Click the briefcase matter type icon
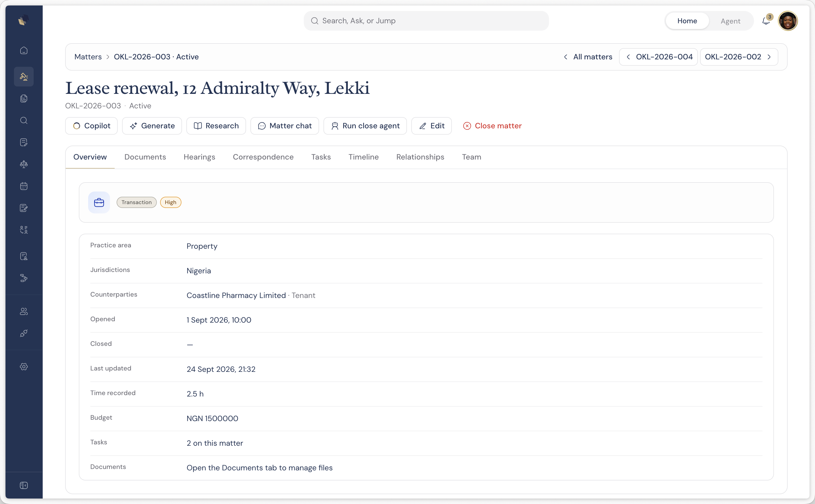 click(x=99, y=202)
